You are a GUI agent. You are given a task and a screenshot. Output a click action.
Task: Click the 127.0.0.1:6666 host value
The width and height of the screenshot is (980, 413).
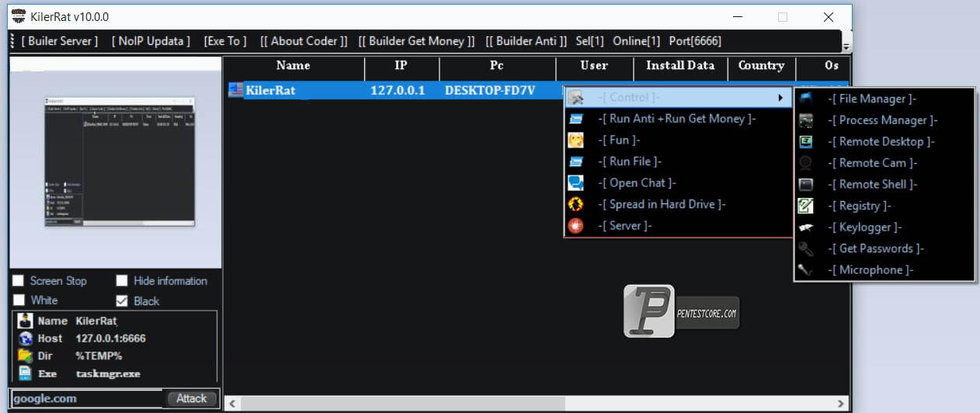[x=110, y=338]
